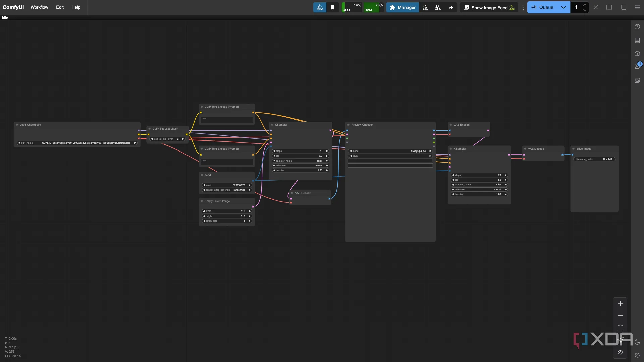Screen dimensions: 644x362
Task: Open sampler_name combo in the KSampler left of Preview Chooser
Action: click(301, 161)
